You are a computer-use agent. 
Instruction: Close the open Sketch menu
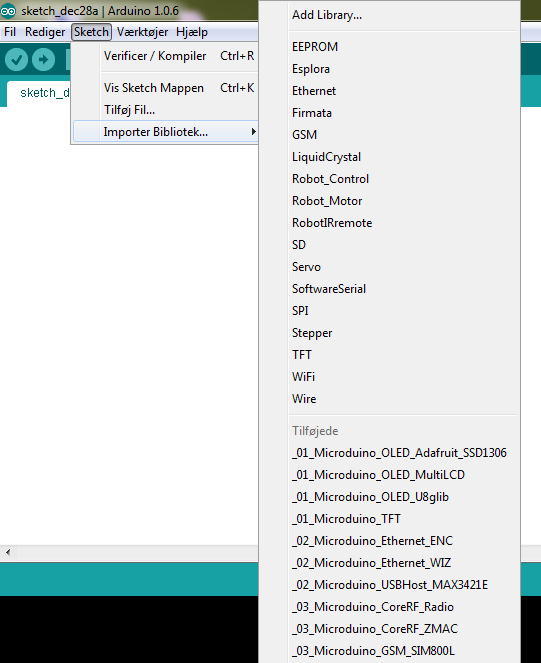click(x=91, y=32)
